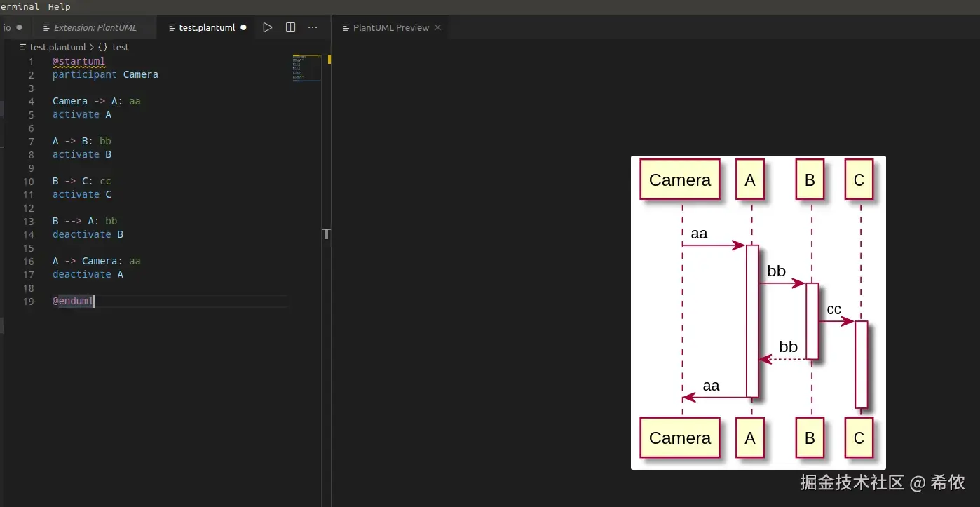Click the unsaved dot on test.plantuml tab
The height and width of the screenshot is (507, 980).
(243, 27)
